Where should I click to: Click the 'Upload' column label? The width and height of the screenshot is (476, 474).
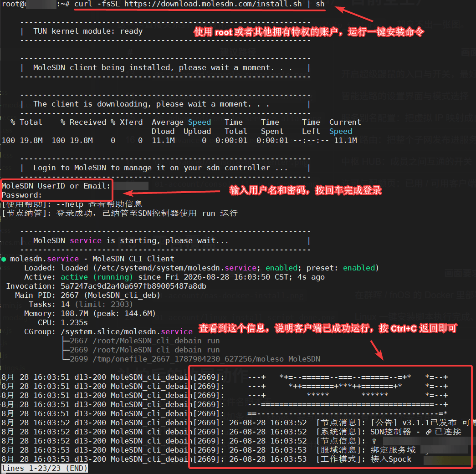197,132
